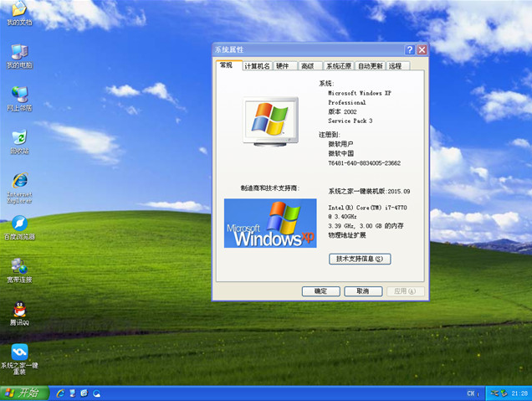Viewport: 532px width, 401px height.
Task: Switch to the 硬件 tab
Action: pyautogui.click(x=284, y=66)
